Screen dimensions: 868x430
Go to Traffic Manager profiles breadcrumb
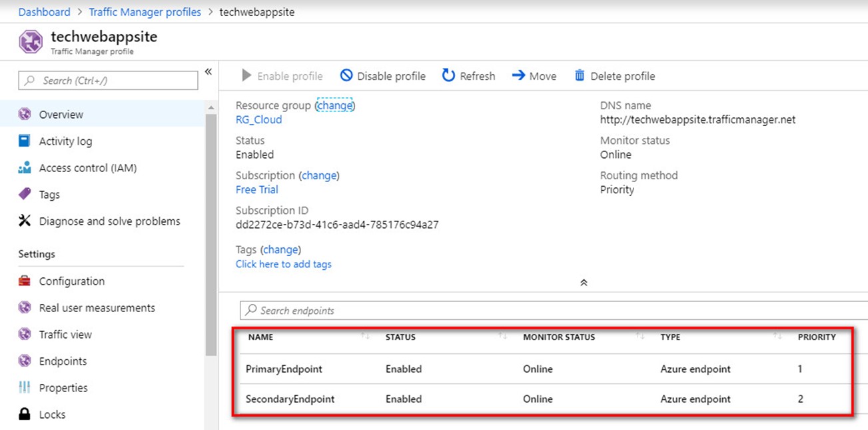pos(145,12)
